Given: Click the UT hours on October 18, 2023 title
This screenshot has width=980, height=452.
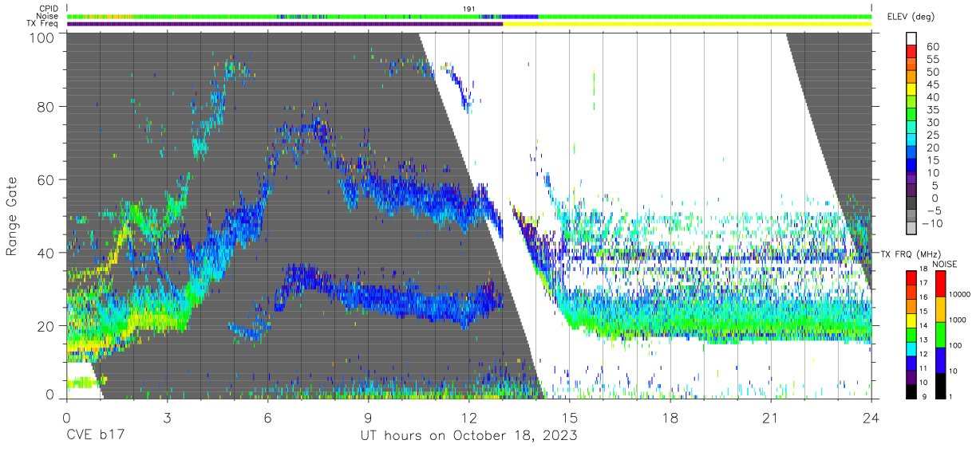Looking at the screenshot, I should pyautogui.click(x=468, y=436).
